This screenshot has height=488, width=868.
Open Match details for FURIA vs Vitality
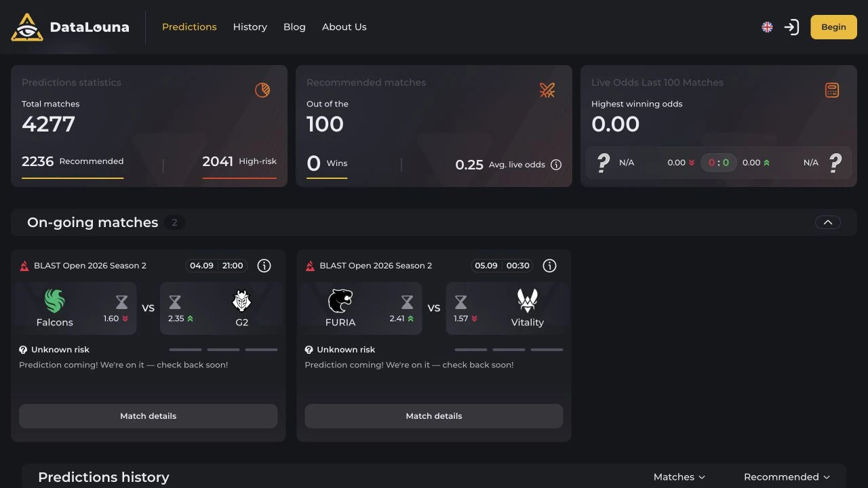coord(434,416)
